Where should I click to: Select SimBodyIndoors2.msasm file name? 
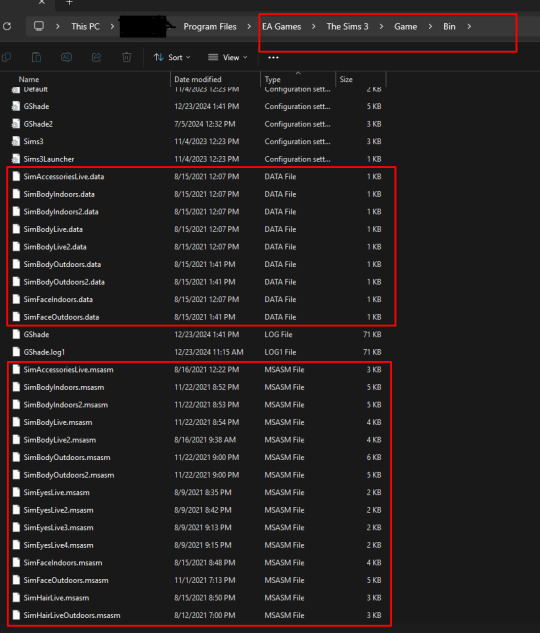(65, 405)
